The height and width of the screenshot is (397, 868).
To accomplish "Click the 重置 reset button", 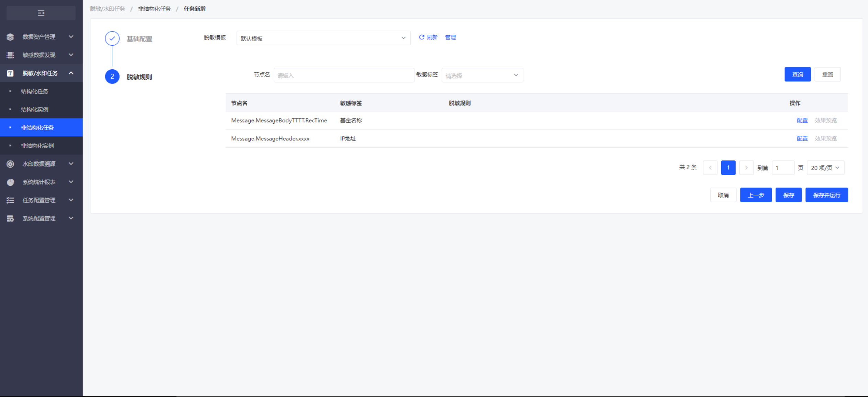I will click(x=827, y=75).
